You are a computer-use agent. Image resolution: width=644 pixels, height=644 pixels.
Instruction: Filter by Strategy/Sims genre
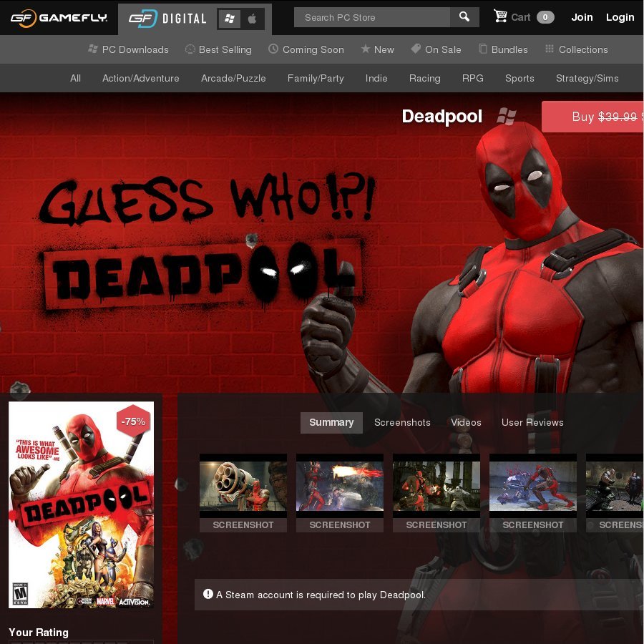pyautogui.click(x=587, y=78)
